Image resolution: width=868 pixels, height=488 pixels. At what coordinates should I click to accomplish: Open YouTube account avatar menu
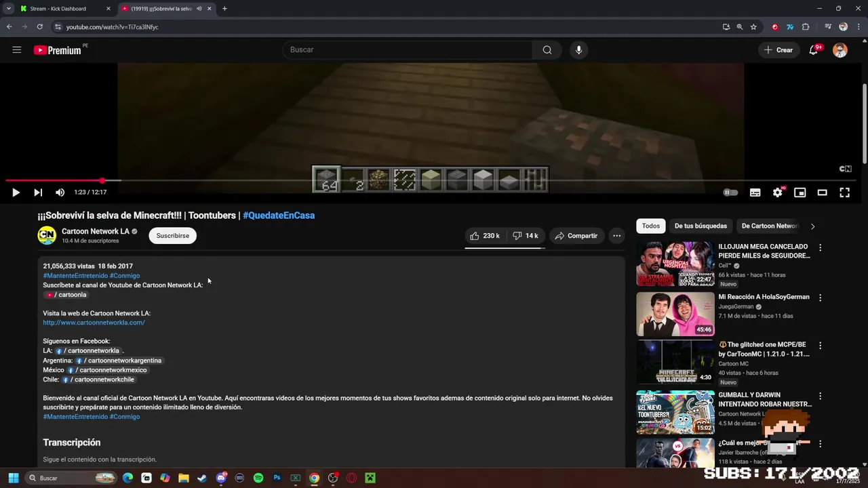840,50
